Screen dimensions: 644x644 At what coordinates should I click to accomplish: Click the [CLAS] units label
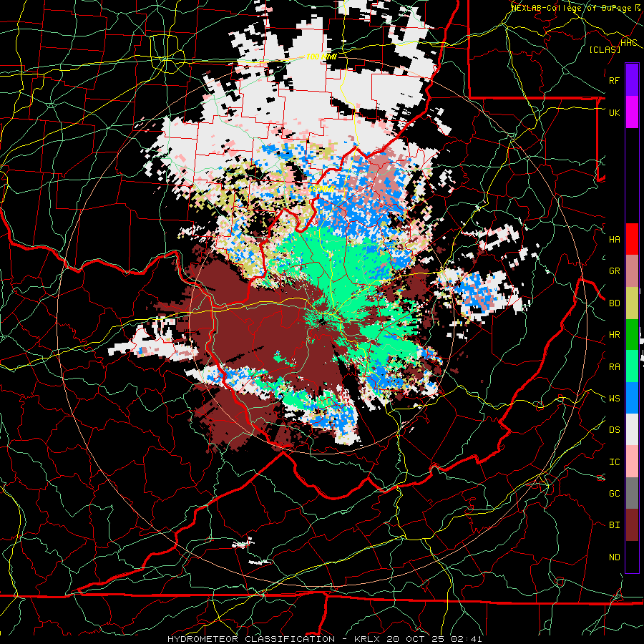point(605,49)
